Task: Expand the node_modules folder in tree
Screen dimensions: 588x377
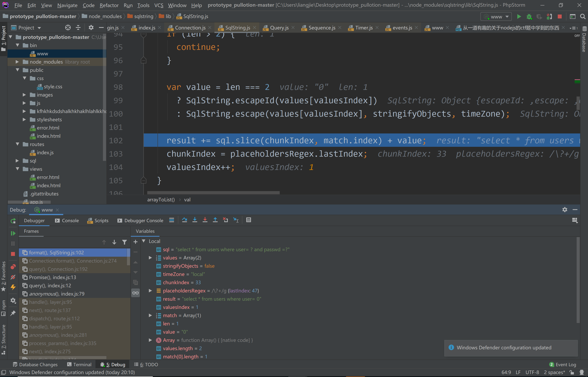Action: 17,62
